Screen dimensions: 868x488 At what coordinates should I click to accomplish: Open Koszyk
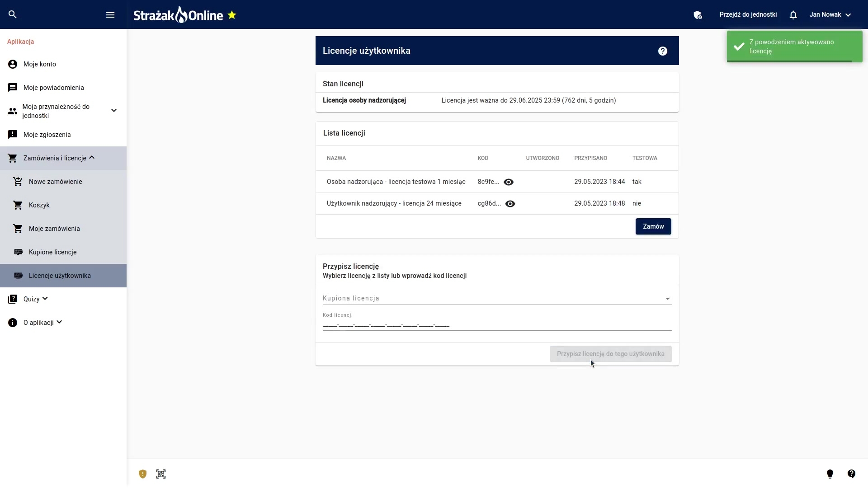click(x=63, y=205)
